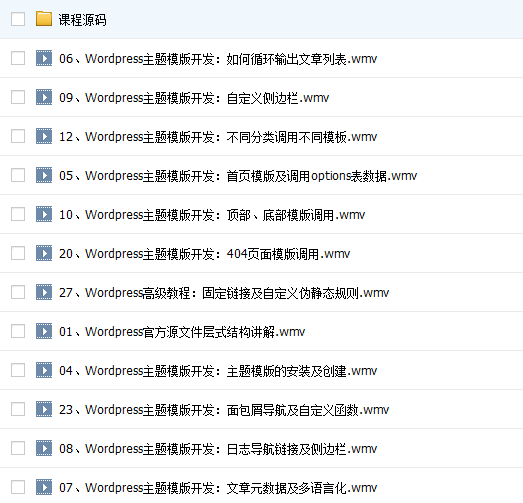
Task: Click video icon for 01 官方源文件层式结构讲解
Action: click(44, 331)
